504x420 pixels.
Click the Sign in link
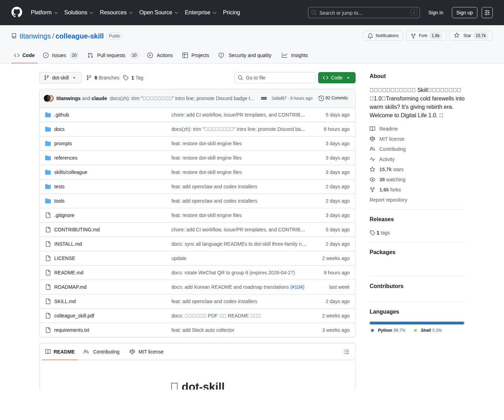[x=436, y=13]
